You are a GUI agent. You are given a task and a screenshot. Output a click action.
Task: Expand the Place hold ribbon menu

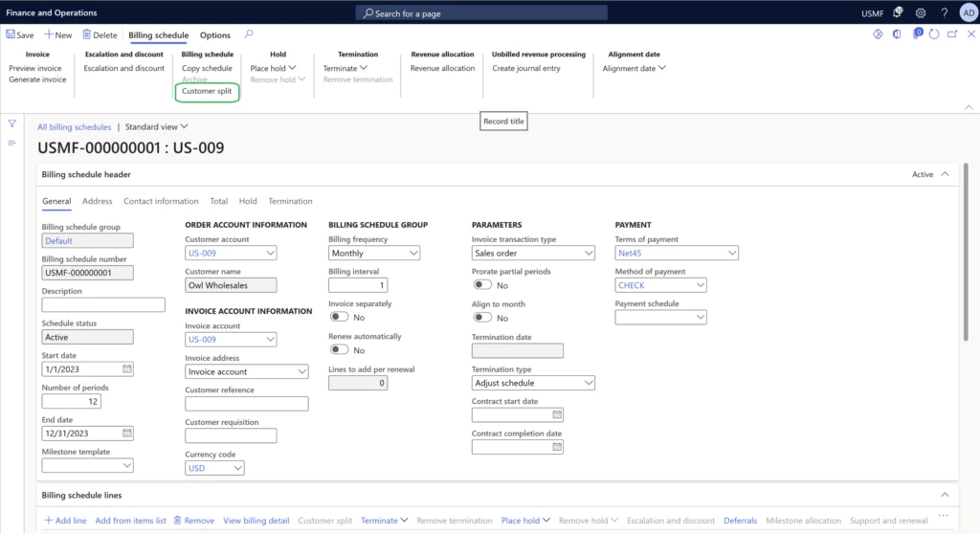pos(273,68)
